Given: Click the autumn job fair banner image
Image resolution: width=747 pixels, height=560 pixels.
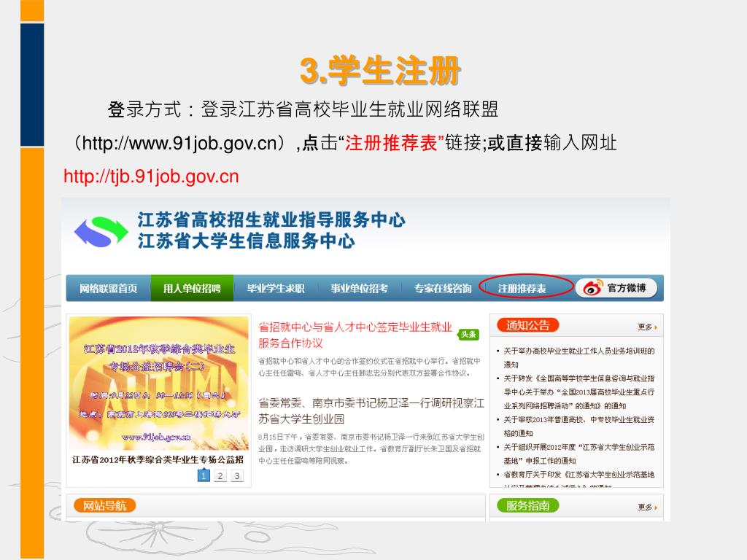Looking at the screenshot, I should [158, 384].
